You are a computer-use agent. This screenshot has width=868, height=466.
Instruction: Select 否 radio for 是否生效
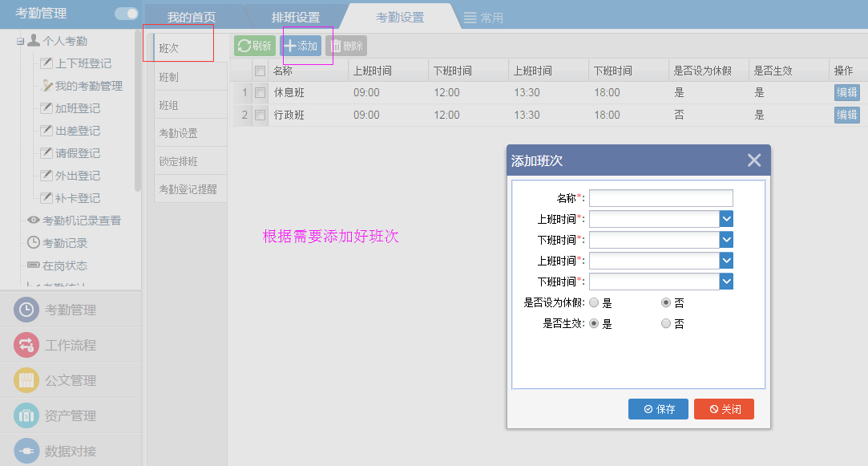666,324
